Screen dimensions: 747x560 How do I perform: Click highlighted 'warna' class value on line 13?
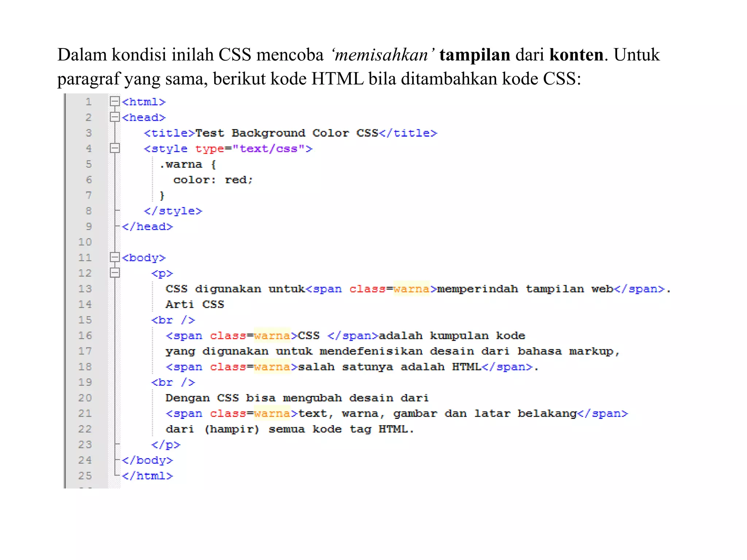coord(411,289)
